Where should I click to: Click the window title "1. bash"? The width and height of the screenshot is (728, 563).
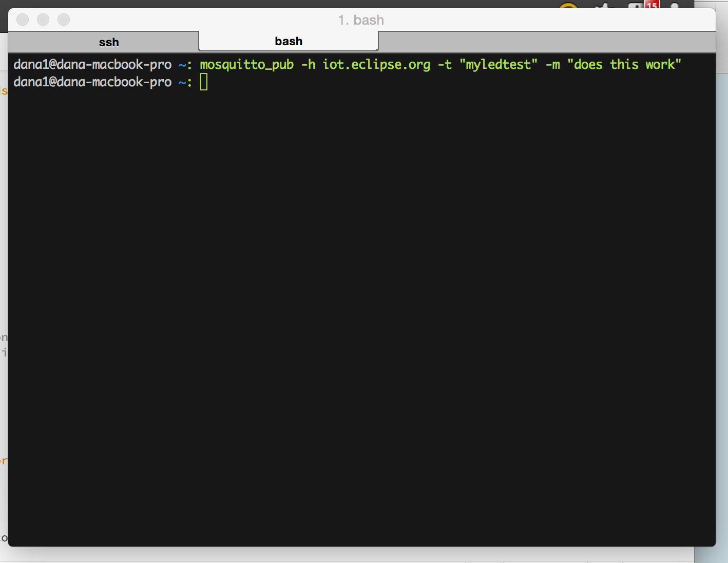[x=360, y=20]
